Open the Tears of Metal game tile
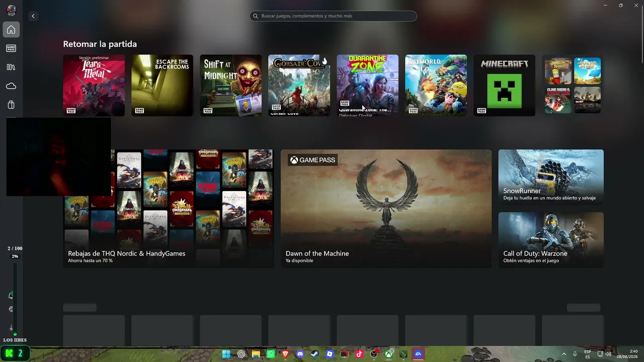Viewport: 644px width, 362px height. (94, 85)
